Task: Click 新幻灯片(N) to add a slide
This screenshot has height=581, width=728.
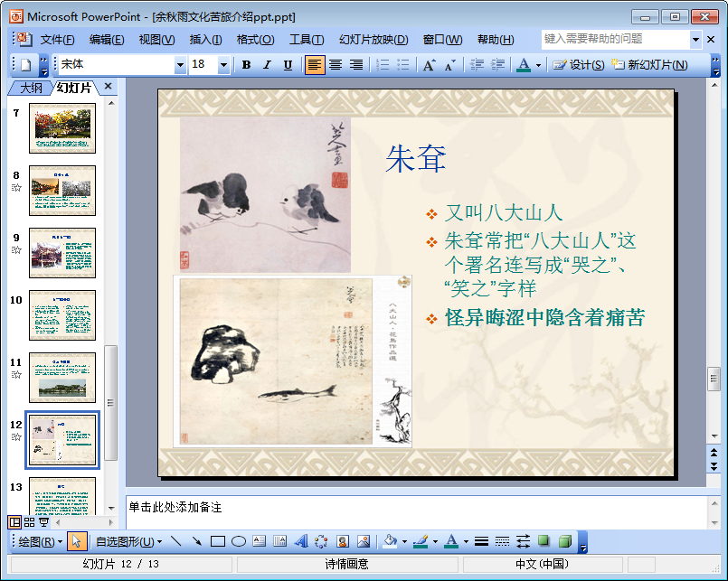Action: 649,64
